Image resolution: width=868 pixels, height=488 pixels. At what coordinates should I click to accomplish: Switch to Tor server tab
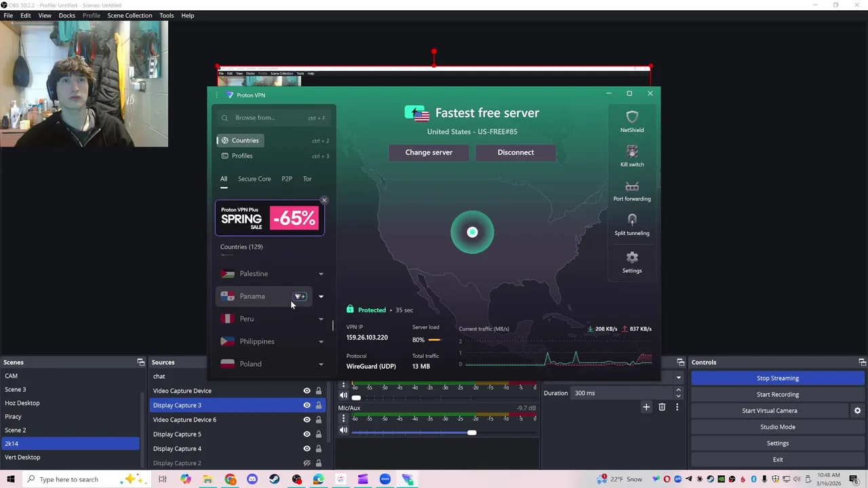pos(307,179)
